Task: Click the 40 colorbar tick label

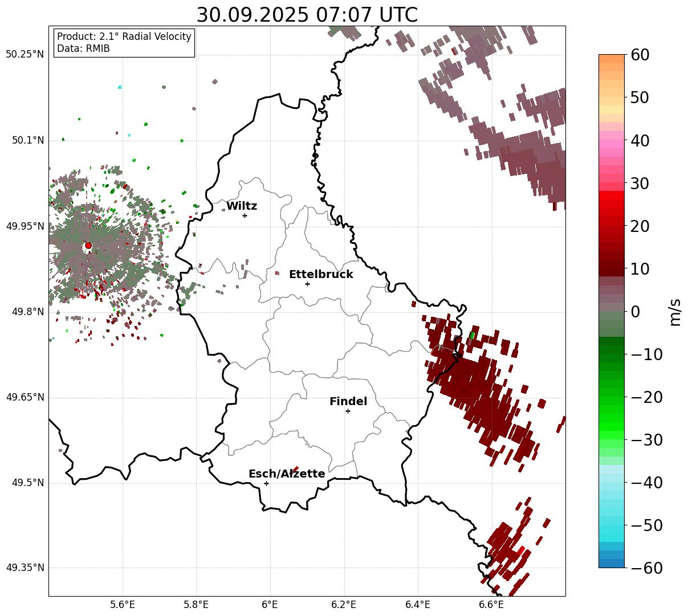Action: coord(640,140)
